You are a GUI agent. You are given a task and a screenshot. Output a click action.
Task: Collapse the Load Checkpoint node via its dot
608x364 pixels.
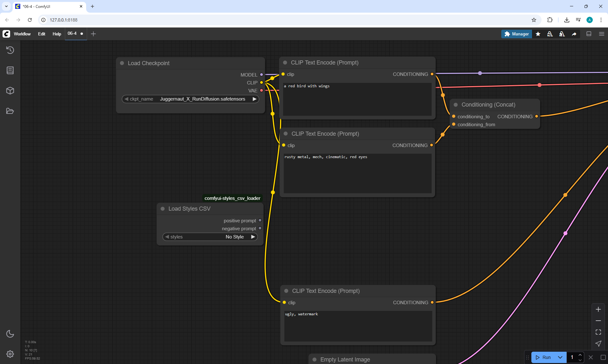pyautogui.click(x=122, y=63)
